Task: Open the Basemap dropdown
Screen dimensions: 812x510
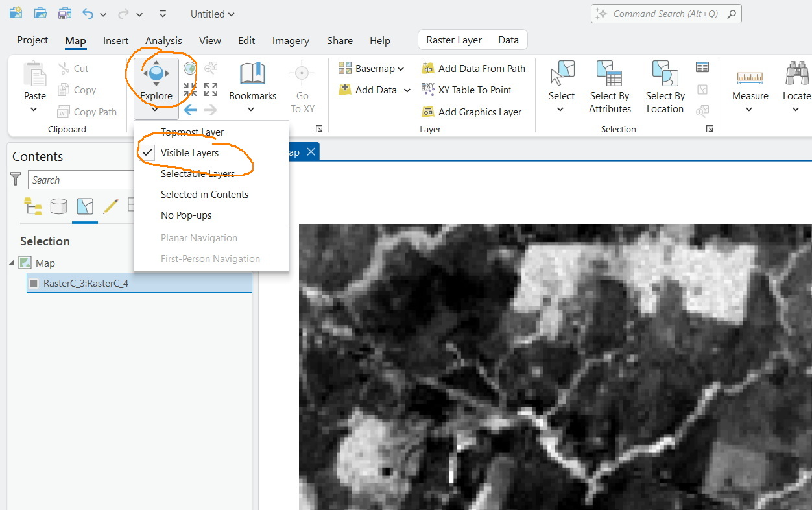Action: 371,68
